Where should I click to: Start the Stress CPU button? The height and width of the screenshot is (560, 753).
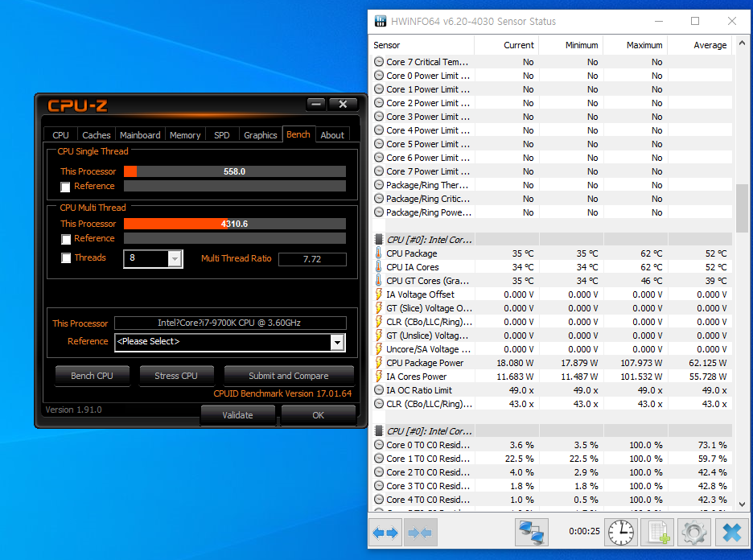point(176,376)
